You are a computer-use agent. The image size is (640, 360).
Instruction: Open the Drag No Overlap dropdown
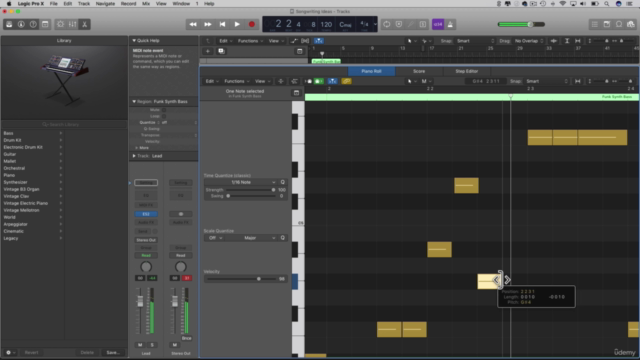pyautogui.click(x=529, y=41)
